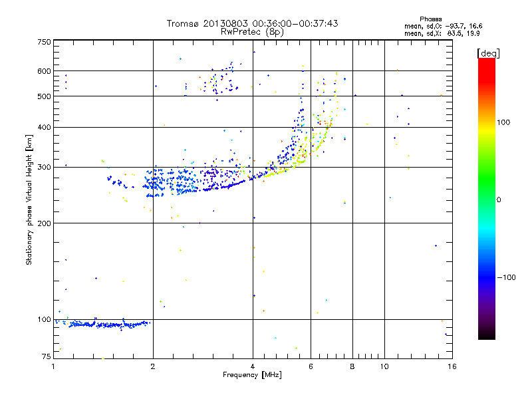This screenshot has width=532, height=399.
Task: Click the Phases statistics header
Action: [x=430, y=19]
